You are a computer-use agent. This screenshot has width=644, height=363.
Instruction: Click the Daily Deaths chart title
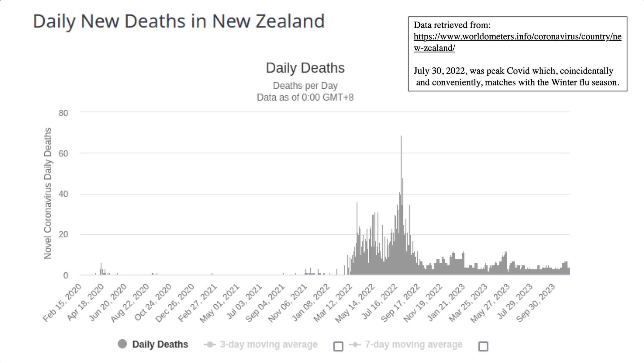(305, 68)
